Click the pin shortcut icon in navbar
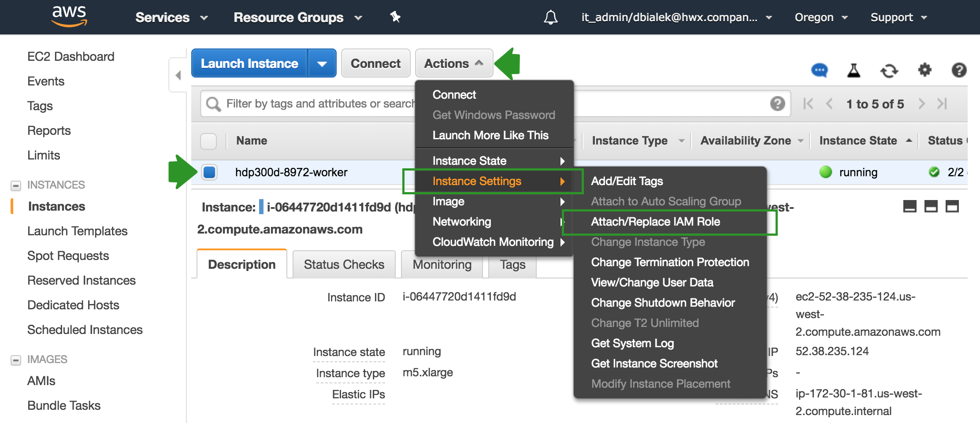Screen dimensions: 980x423 pos(395,17)
